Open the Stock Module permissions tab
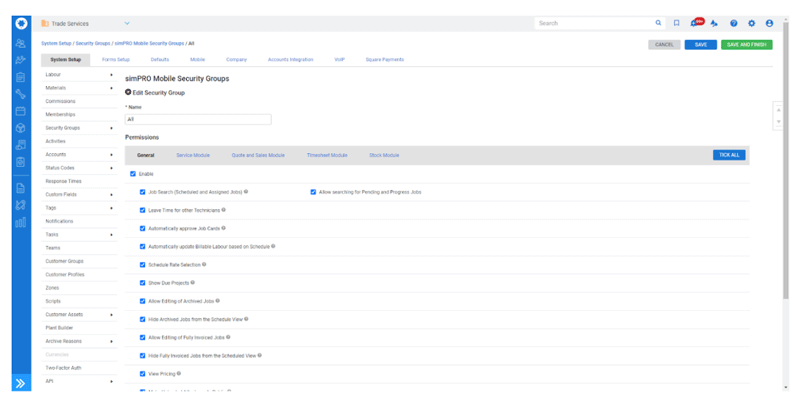Image resolution: width=800 pixels, height=400 pixels. (384, 155)
